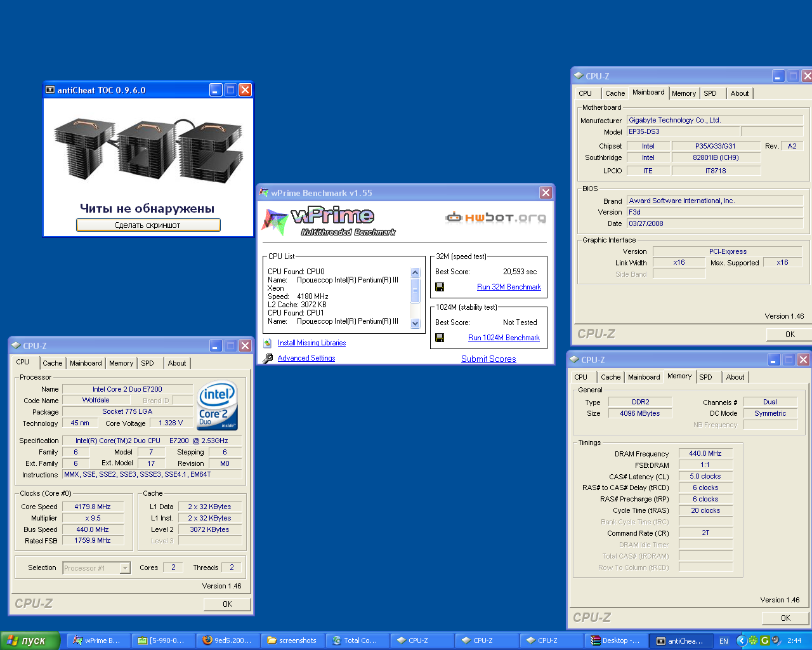Open the Install Missing Libraries link
Image resolution: width=812 pixels, height=650 pixels.
pos(311,343)
